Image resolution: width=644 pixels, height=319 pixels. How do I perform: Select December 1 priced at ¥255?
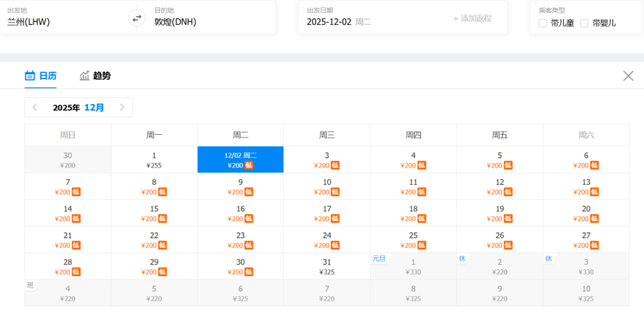[x=154, y=159]
